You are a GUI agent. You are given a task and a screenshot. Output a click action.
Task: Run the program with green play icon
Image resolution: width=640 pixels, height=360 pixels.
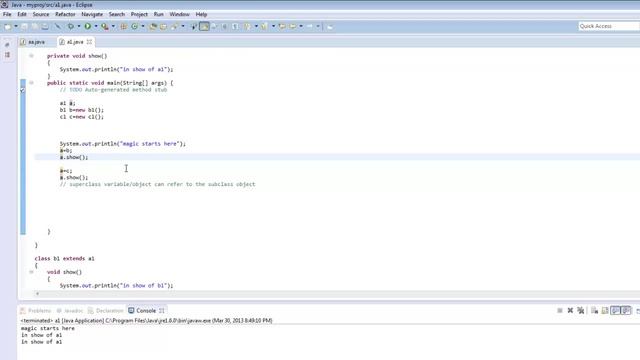point(87,27)
